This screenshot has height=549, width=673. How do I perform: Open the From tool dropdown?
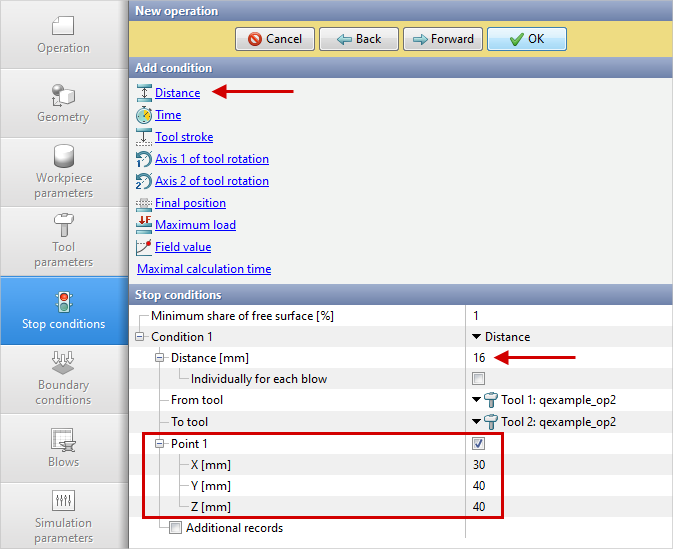coord(477,400)
